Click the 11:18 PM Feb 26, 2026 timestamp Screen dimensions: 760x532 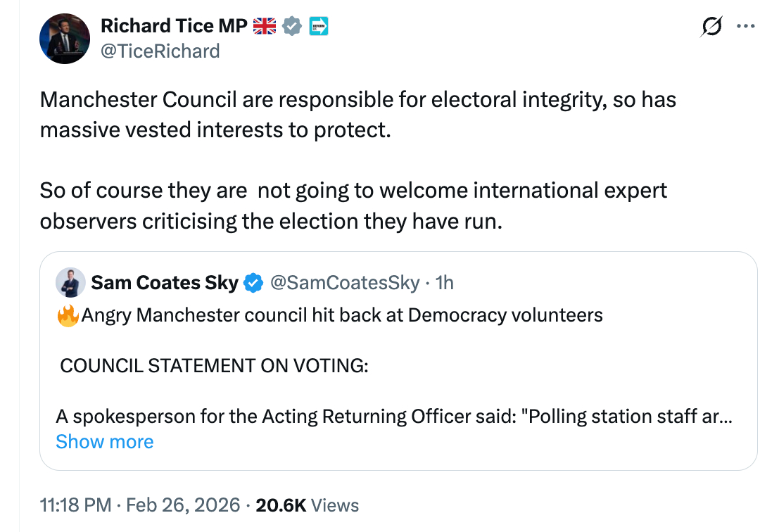[141, 505]
